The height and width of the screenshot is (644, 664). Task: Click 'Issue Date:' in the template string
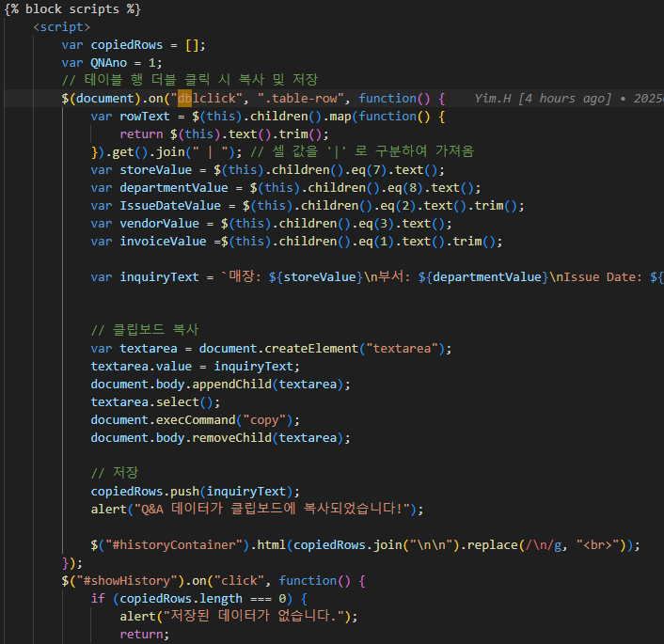(x=602, y=277)
